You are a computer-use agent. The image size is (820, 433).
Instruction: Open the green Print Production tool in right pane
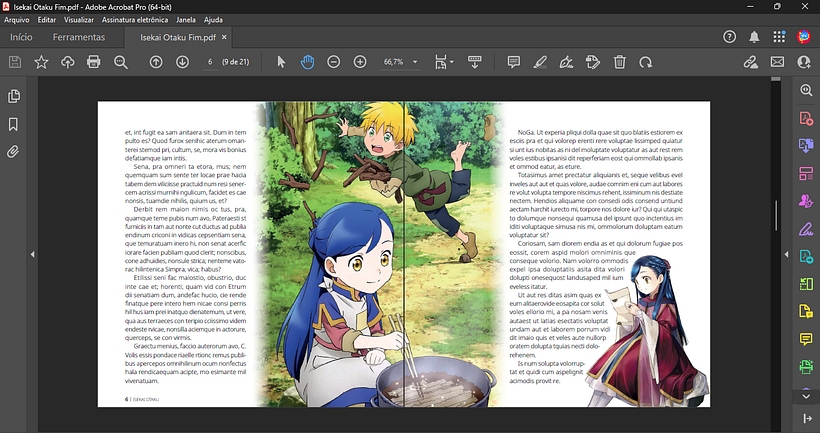(806, 367)
